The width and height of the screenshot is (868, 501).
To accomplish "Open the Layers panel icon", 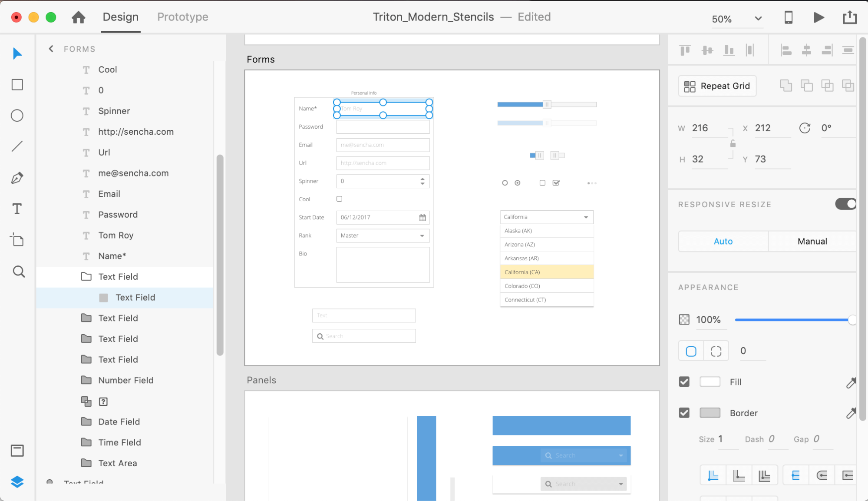I will (x=17, y=481).
